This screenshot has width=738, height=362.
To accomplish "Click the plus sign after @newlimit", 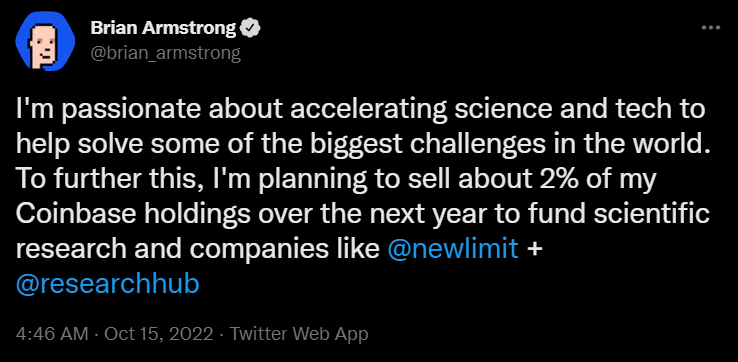I will [533, 250].
